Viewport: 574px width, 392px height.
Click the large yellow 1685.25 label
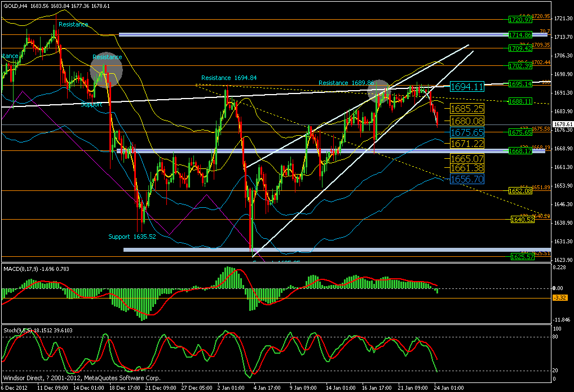click(x=467, y=109)
